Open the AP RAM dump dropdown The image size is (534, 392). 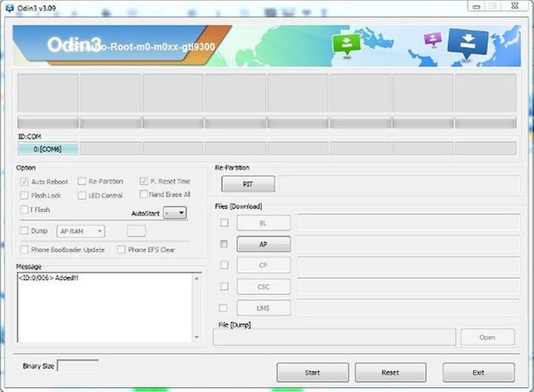pos(81,231)
